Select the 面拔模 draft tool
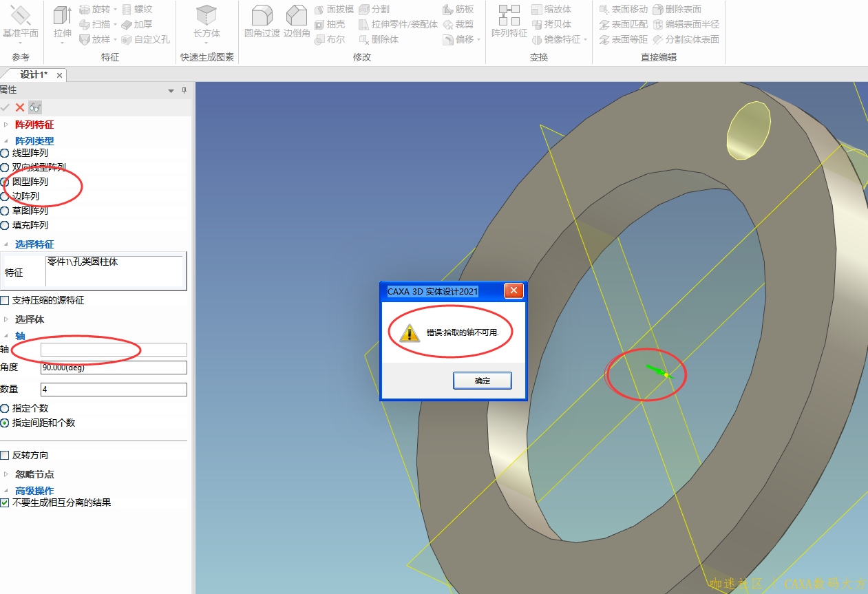The height and width of the screenshot is (594, 868). pos(334,9)
